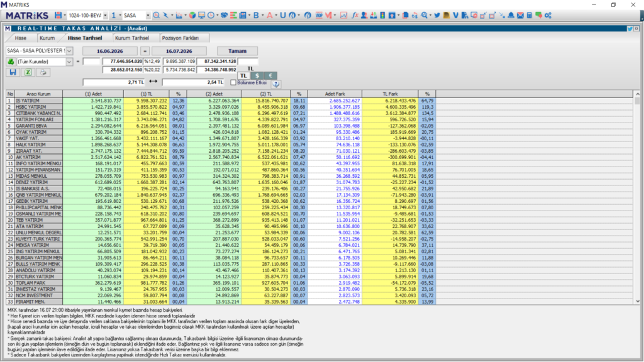Open the SASA symbol dropdown in toolbar

pyautogui.click(x=148, y=15)
